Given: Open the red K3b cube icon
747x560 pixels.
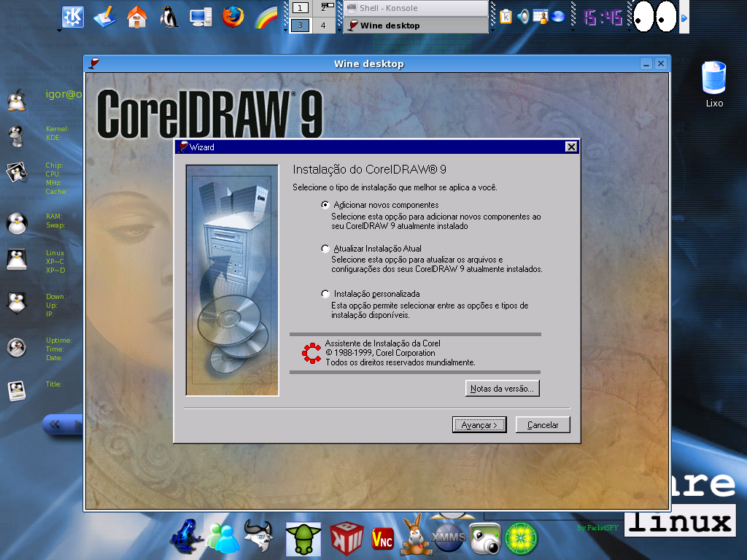Looking at the screenshot, I should 347,538.
